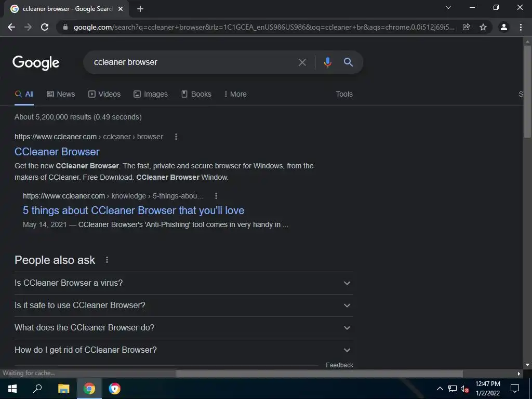Open the search Tools option
This screenshot has height=399, width=532.
point(344,95)
